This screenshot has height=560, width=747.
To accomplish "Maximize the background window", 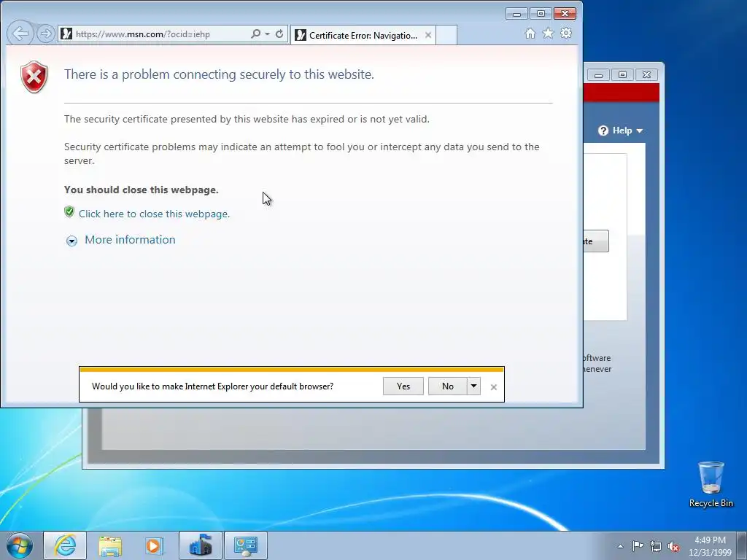I will 622,75.
